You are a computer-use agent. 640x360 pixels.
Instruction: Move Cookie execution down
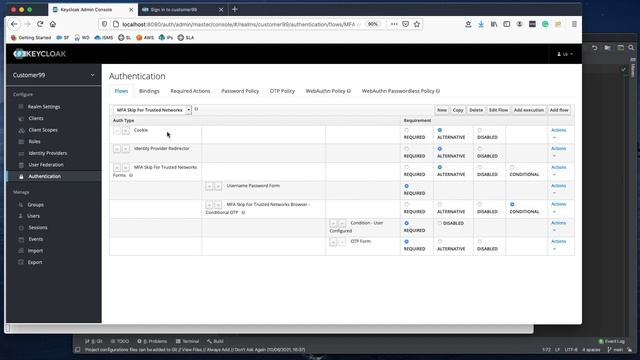pyautogui.click(x=126, y=130)
